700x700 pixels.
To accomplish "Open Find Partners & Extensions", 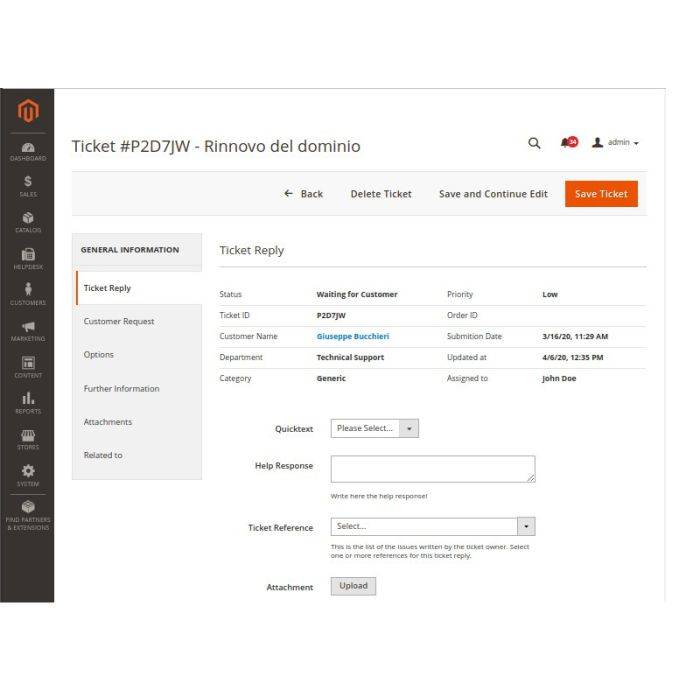I will coord(28,516).
